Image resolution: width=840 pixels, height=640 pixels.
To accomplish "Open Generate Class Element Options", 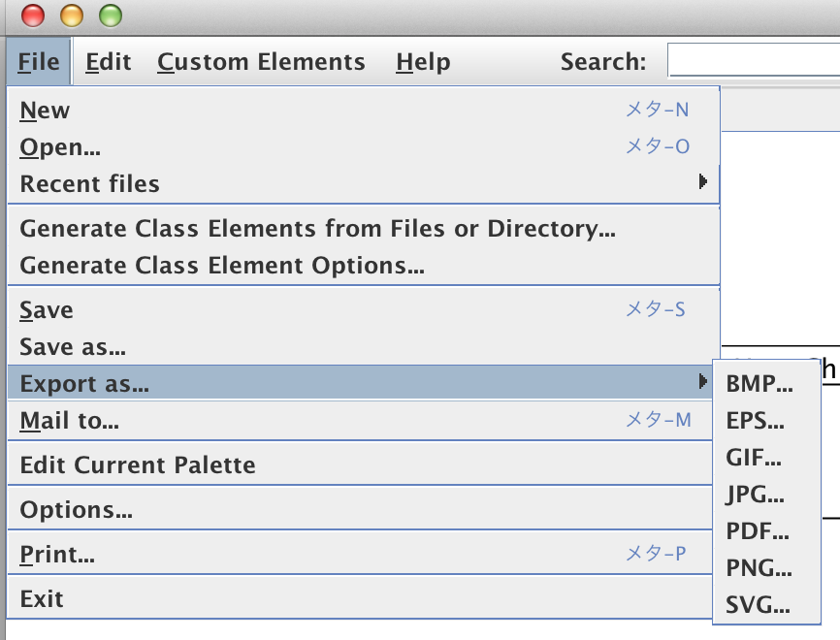I will coord(363,266).
